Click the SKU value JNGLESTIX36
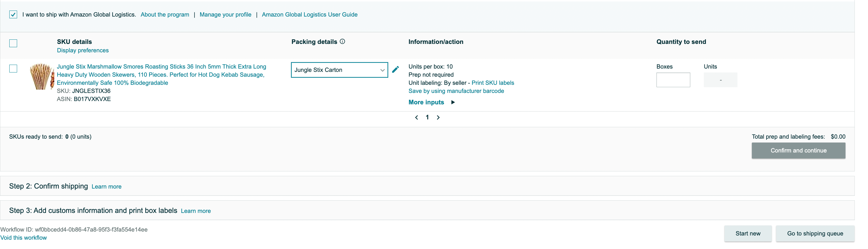The height and width of the screenshot is (249, 868). pyautogui.click(x=91, y=91)
